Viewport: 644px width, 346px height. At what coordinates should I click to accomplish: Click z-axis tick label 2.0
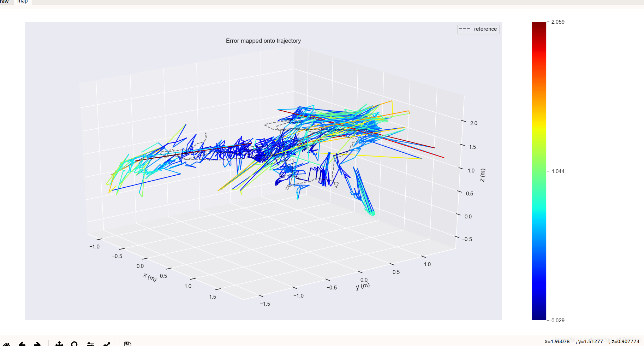coord(473,123)
